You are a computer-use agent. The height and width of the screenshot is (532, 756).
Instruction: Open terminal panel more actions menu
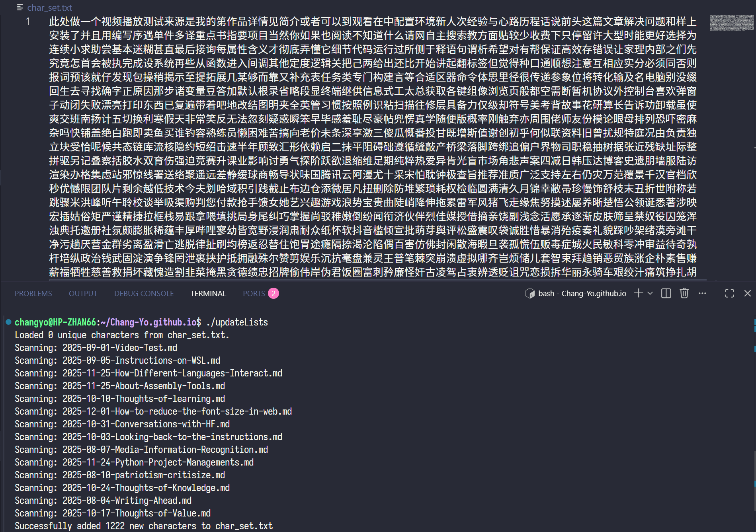tap(702, 293)
